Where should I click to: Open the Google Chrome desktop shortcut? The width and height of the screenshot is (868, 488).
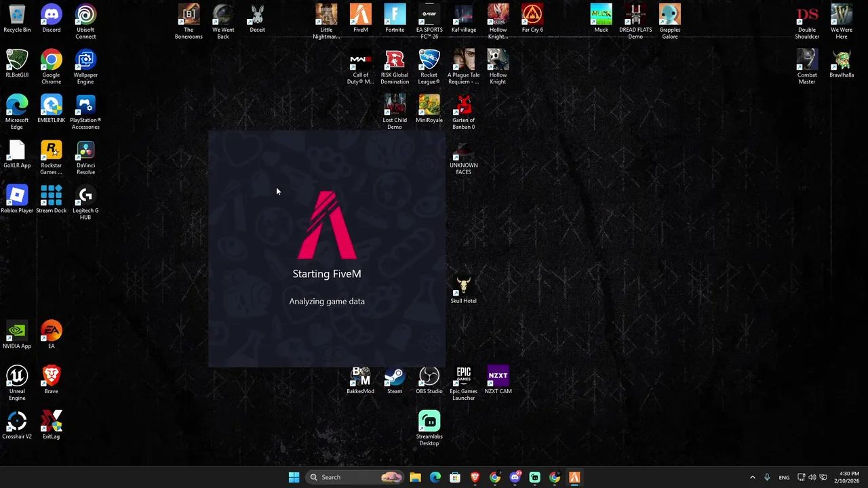tap(51, 67)
